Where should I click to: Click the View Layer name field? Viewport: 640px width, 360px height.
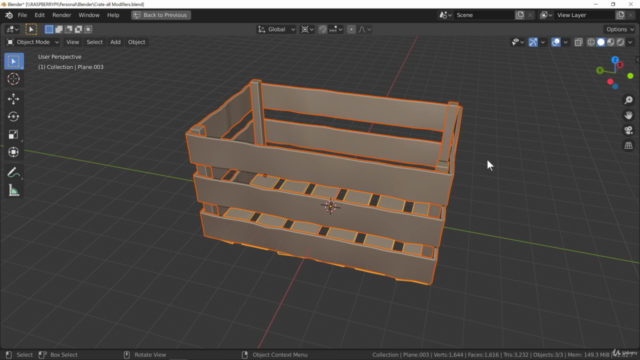pos(584,15)
